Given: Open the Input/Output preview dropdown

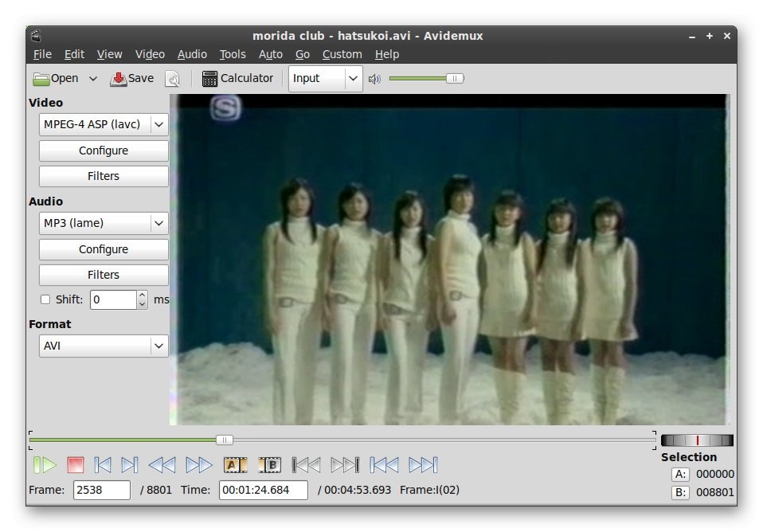Looking at the screenshot, I should point(326,78).
